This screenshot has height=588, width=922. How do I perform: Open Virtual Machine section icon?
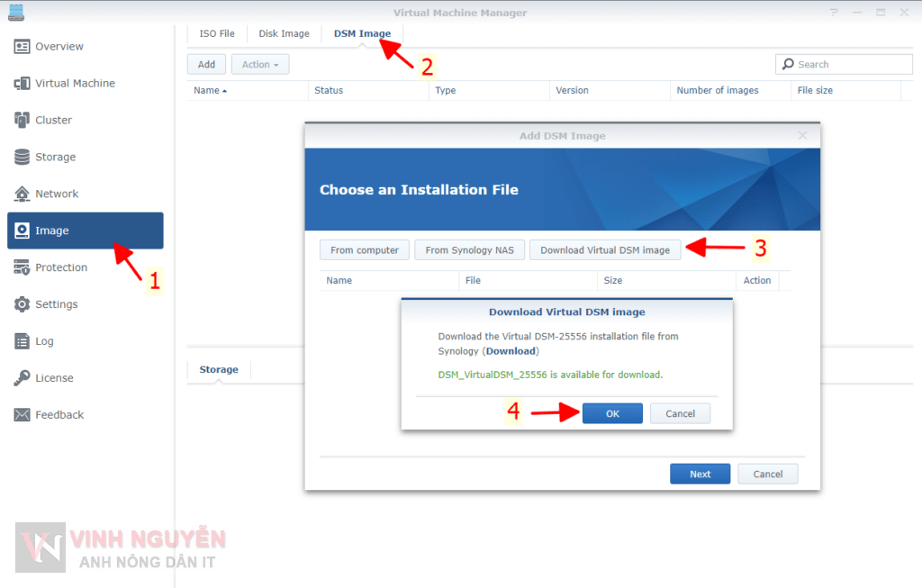[x=22, y=84]
